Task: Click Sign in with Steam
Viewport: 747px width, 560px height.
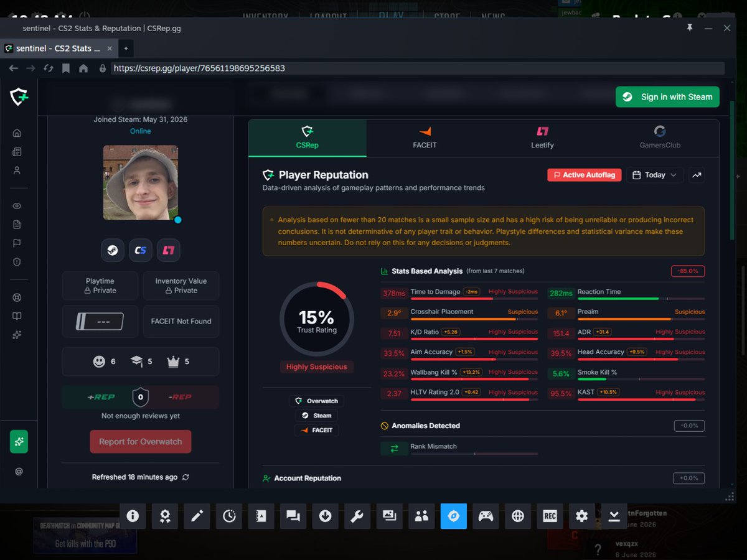Action: (667, 97)
